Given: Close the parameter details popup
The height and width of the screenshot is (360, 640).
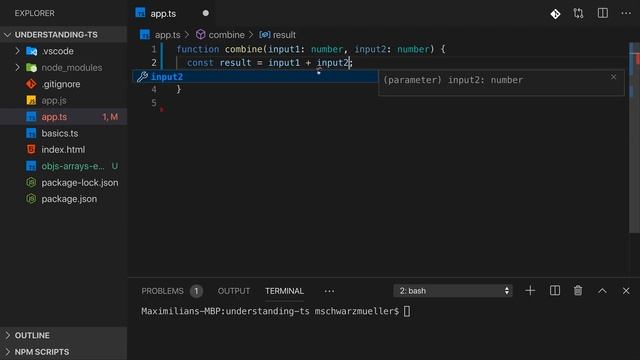Looking at the screenshot, I should point(613,77).
